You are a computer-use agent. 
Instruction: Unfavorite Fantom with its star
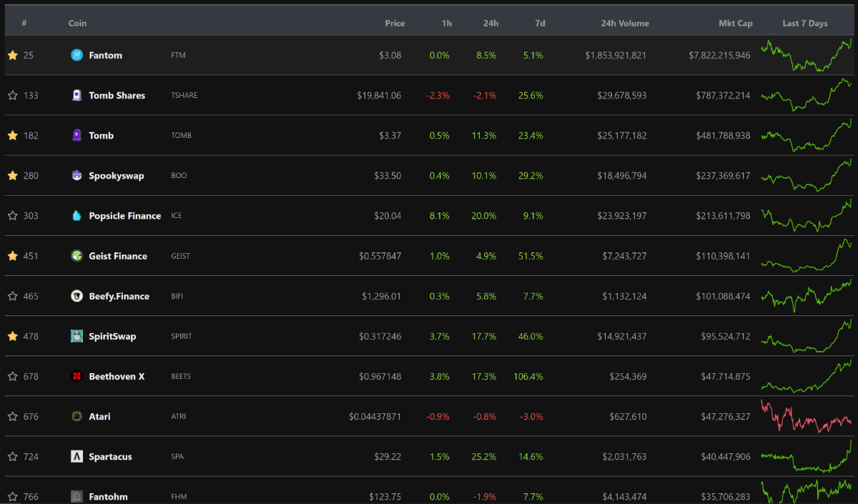[12, 55]
